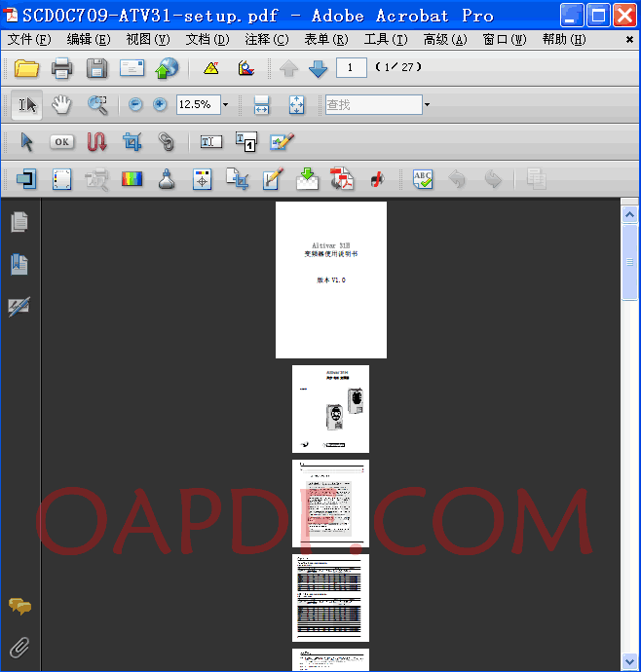The image size is (641, 672).
Task: Open the Crop pages print production icon
Action: [238, 179]
